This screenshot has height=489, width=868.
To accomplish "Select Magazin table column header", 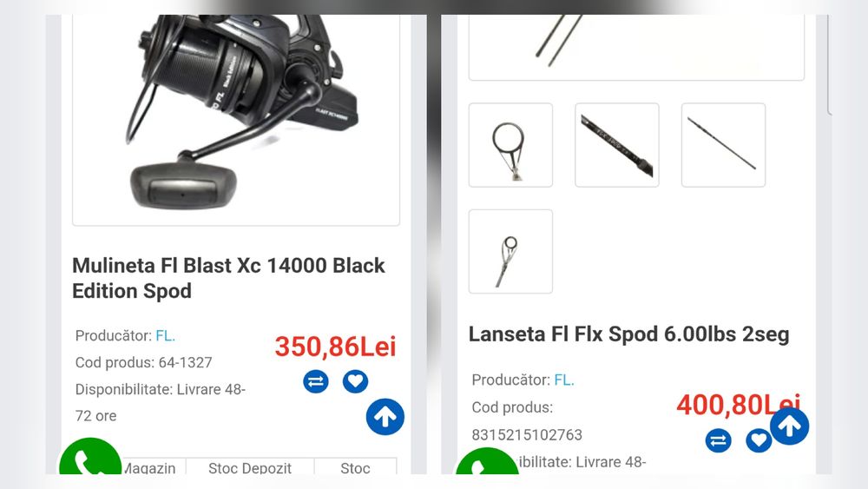I will (x=149, y=466).
